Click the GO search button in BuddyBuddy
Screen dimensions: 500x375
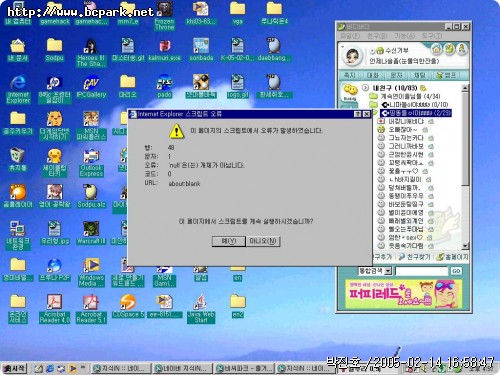point(456,271)
